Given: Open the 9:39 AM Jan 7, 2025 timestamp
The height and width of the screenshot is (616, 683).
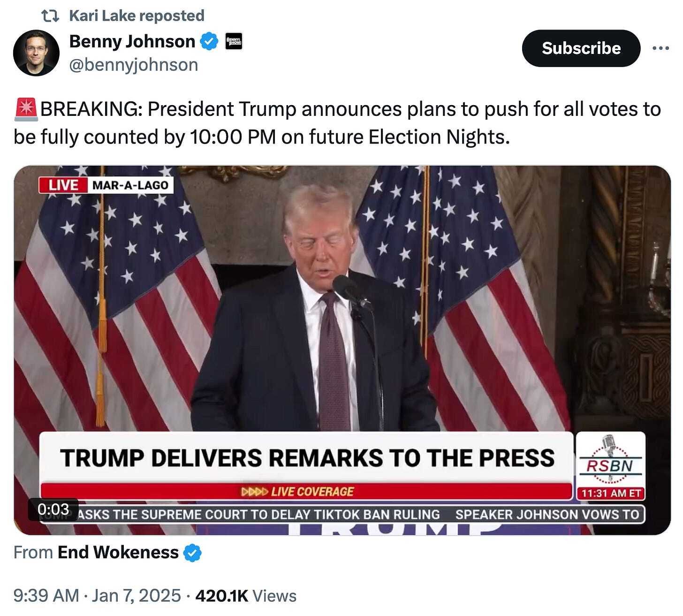Looking at the screenshot, I should (97, 596).
